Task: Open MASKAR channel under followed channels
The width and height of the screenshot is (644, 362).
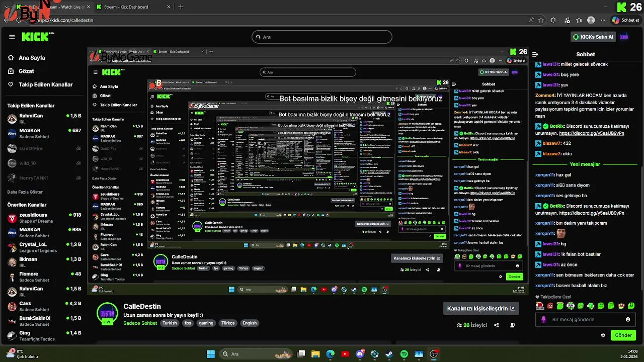Action: pos(44,133)
